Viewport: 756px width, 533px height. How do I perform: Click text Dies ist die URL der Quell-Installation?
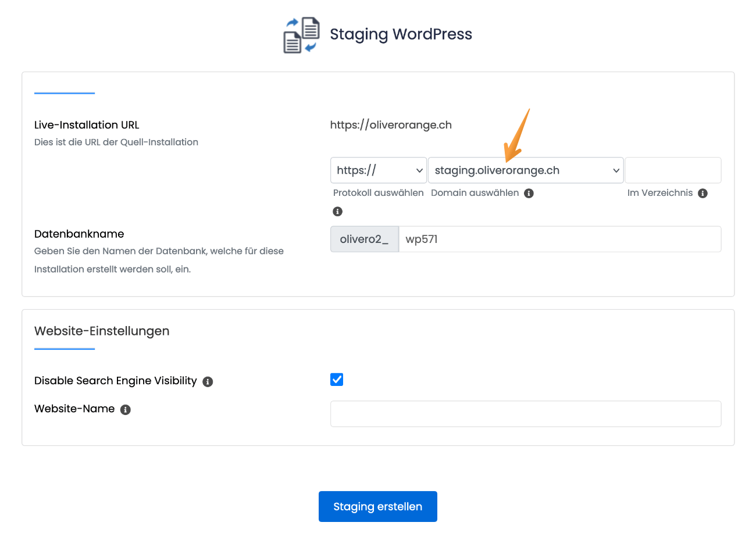(116, 142)
